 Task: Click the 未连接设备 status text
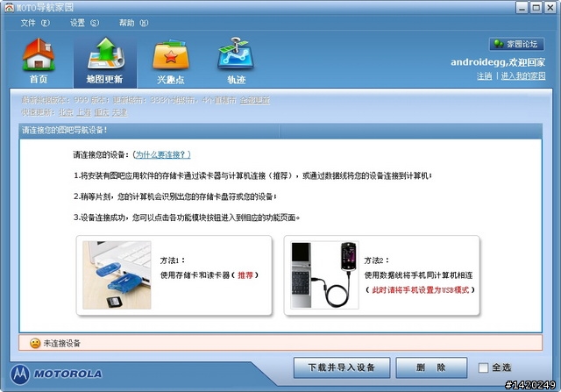(x=62, y=343)
